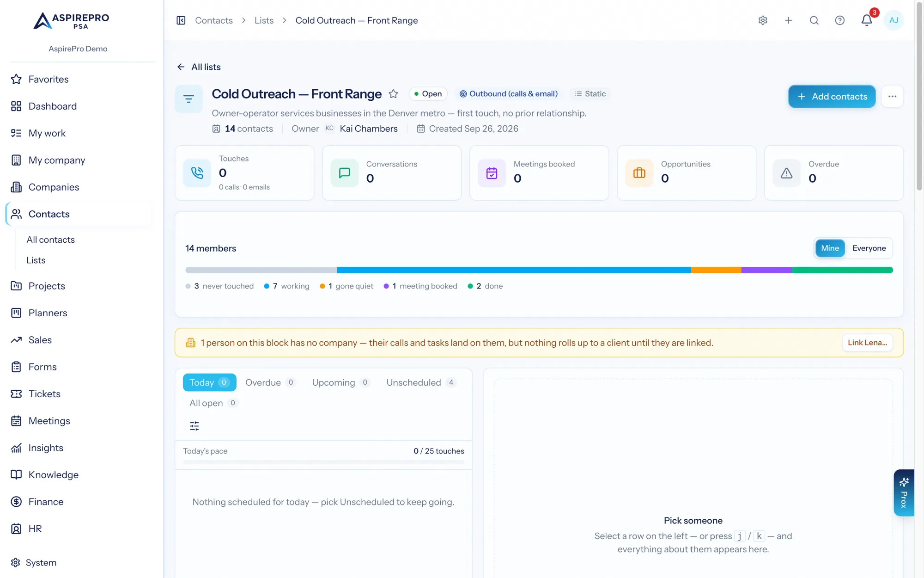The image size is (924, 578).
Task: Open All contacts sub-item
Action: [x=51, y=240]
